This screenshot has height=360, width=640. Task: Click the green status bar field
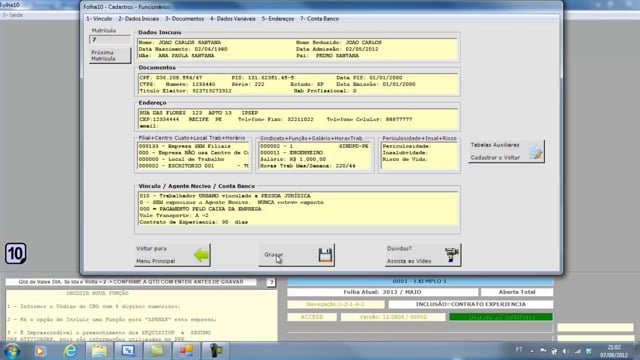[501, 317]
